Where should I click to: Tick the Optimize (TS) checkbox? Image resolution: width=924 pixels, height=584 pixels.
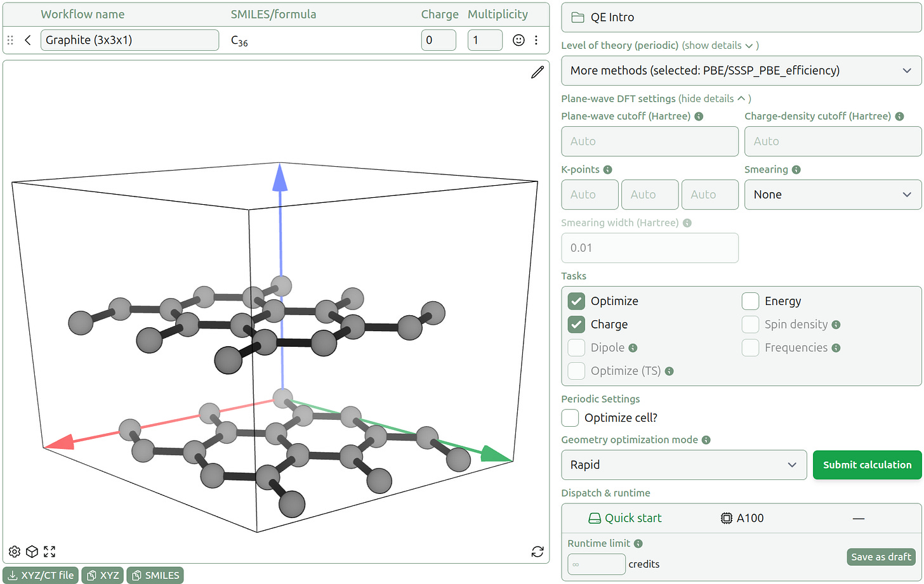[576, 372]
